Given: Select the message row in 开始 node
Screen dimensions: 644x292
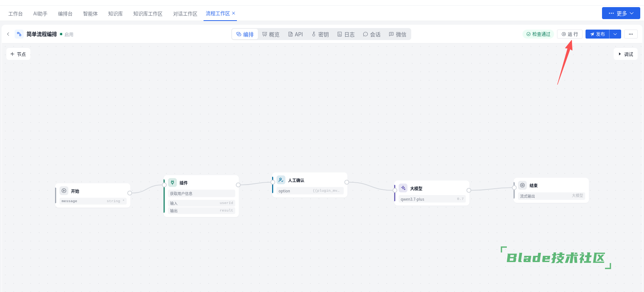Looking at the screenshot, I should 93,201.
